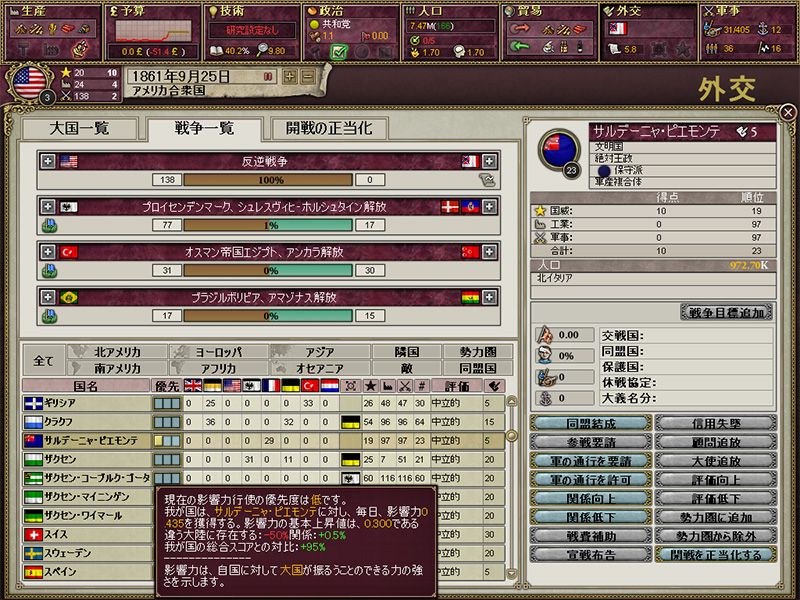Expand attackers of Ottoman–Egypt war
This screenshot has height=600, width=800.
coord(47,252)
